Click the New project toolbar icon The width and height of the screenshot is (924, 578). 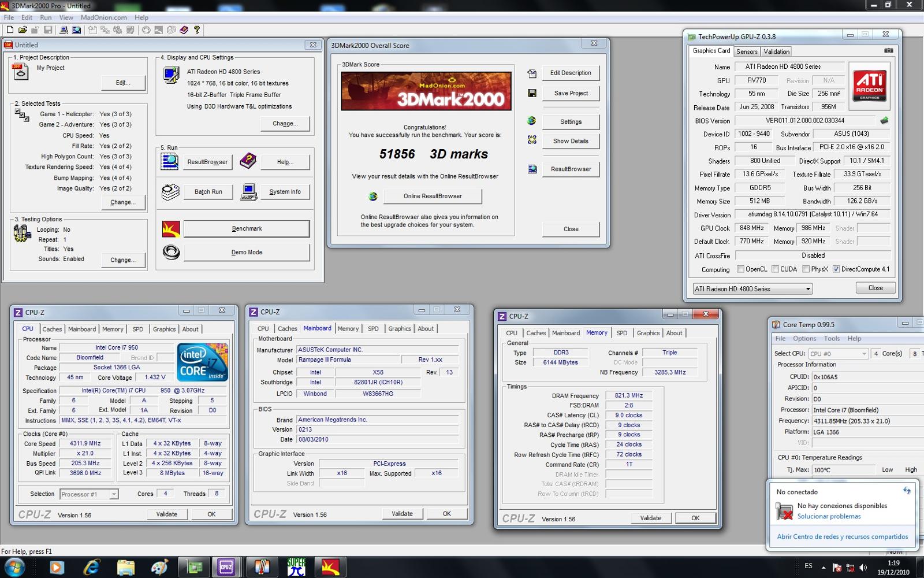point(10,30)
